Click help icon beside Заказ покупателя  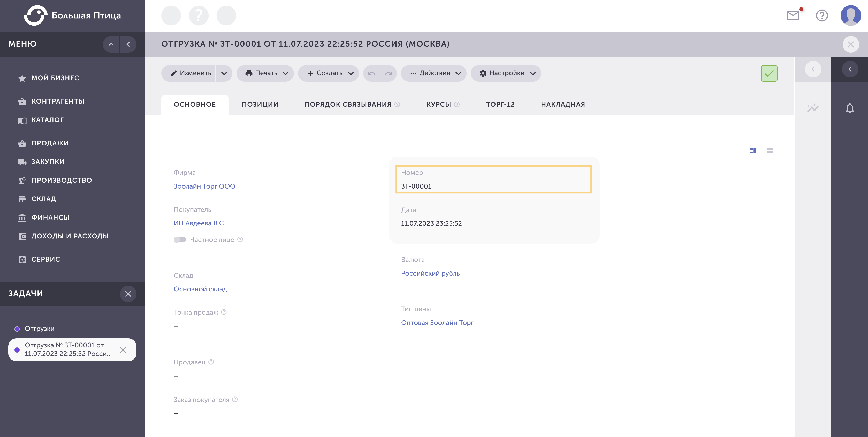pos(235,399)
